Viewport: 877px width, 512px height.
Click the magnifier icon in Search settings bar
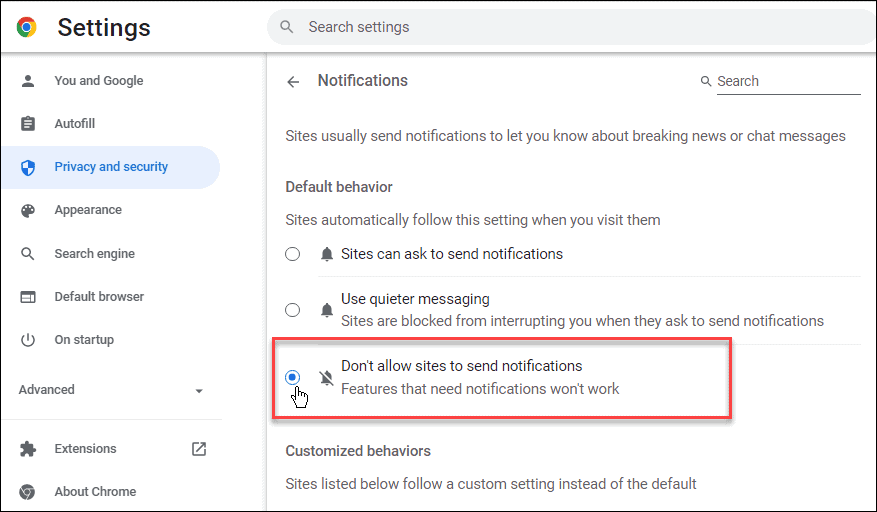[286, 27]
